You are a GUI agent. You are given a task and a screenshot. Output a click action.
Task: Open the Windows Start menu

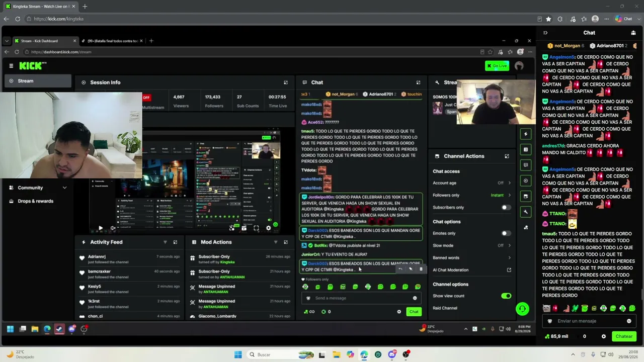coord(238,354)
